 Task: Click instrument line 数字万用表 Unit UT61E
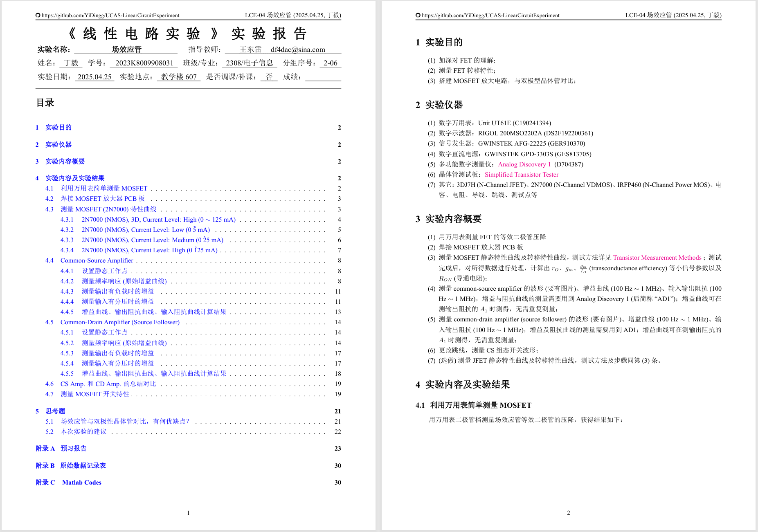pyautogui.click(x=489, y=123)
